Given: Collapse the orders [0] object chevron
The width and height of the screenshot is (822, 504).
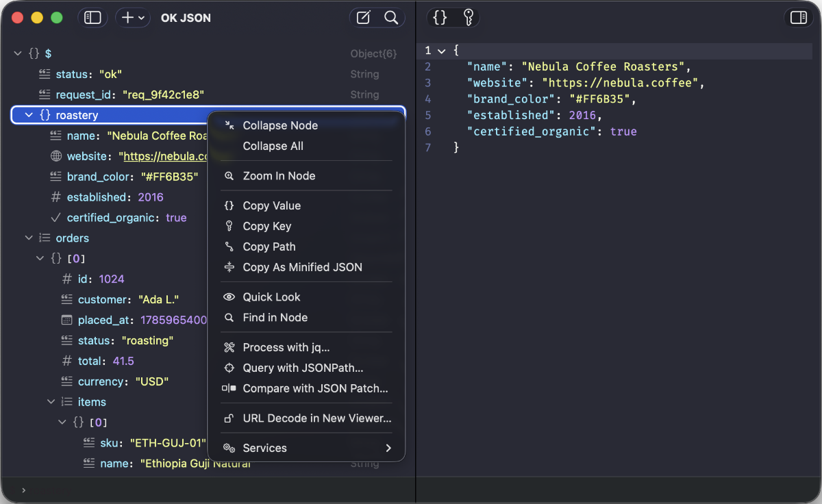Looking at the screenshot, I should [40, 259].
